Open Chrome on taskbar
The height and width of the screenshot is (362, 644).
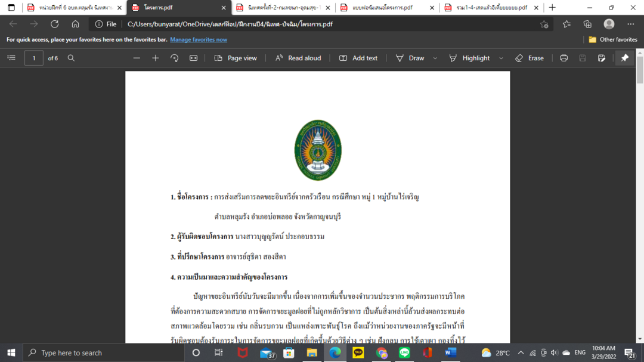click(x=382, y=352)
